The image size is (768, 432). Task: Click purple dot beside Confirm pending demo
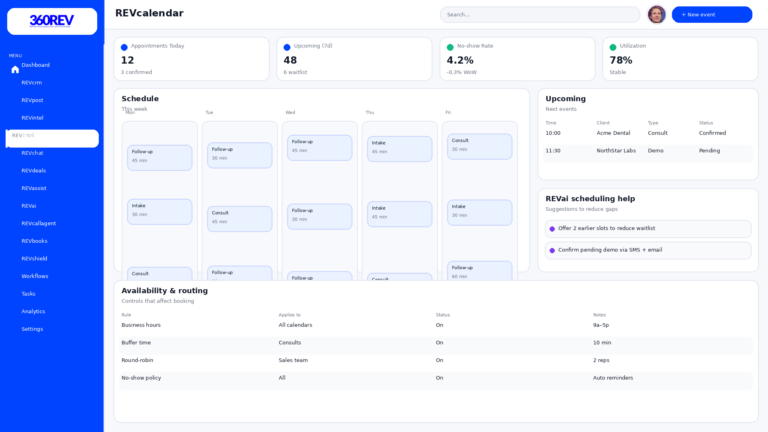coord(552,250)
